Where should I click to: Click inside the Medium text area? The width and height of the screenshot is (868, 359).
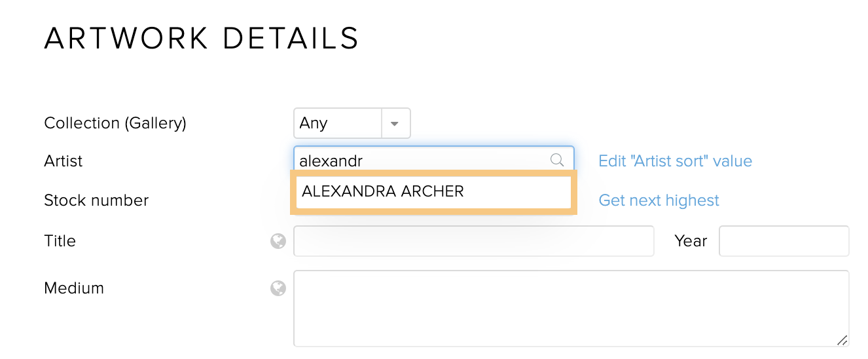coord(571,309)
